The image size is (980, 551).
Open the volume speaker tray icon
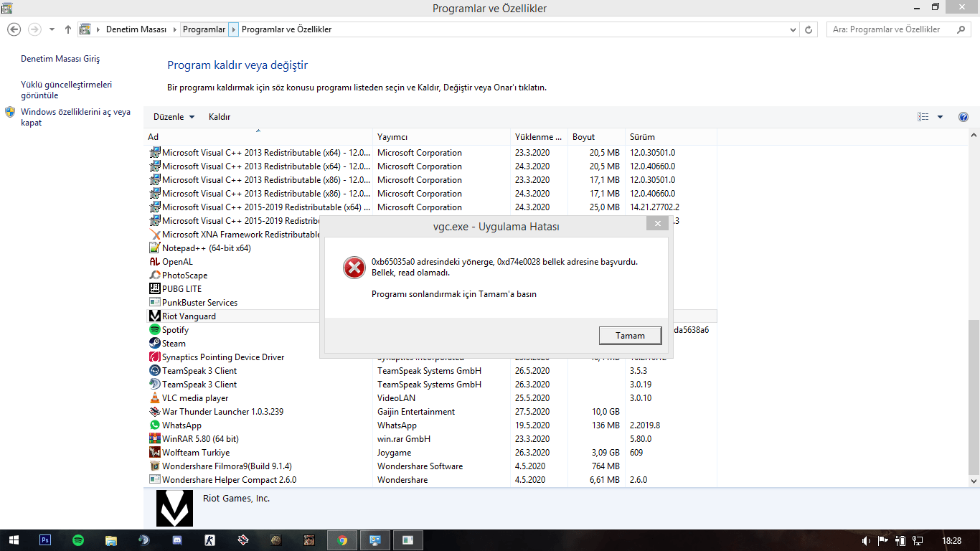coord(867,540)
